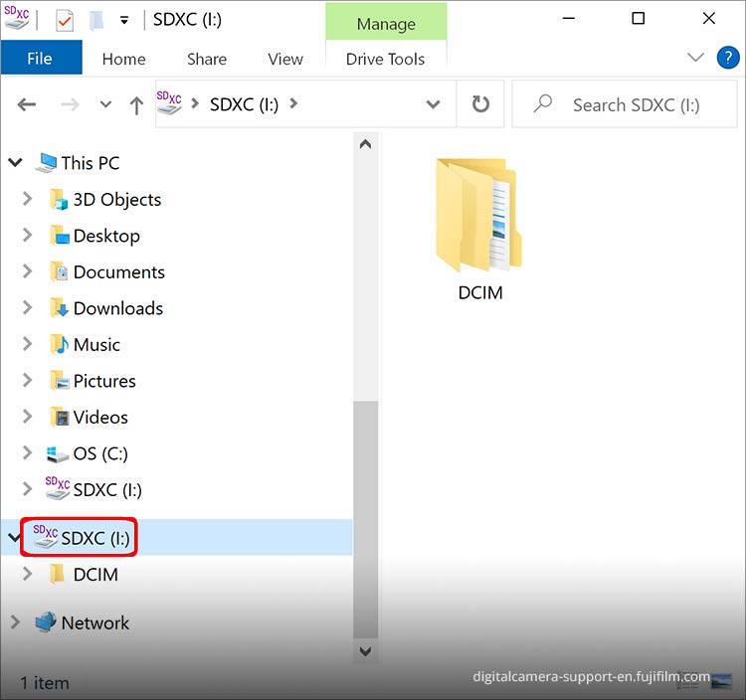Click the chevron before SDXC (I:) in address bar
746x700 pixels.
(x=195, y=103)
